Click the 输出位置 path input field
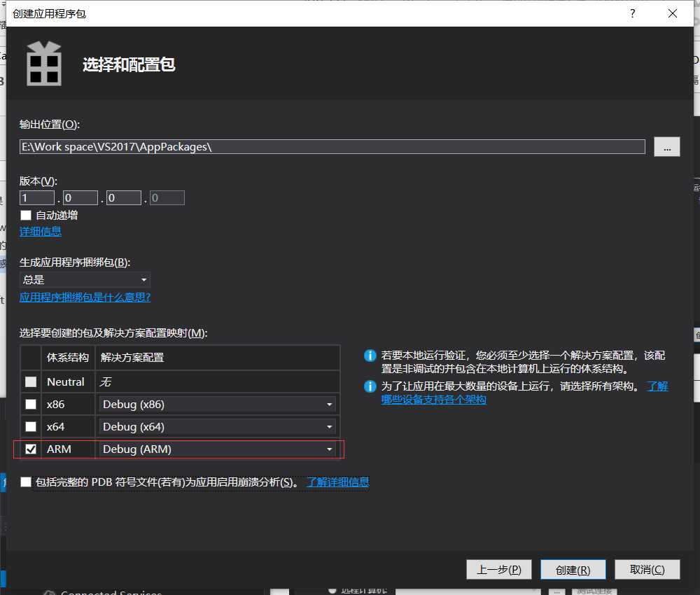 (332, 147)
